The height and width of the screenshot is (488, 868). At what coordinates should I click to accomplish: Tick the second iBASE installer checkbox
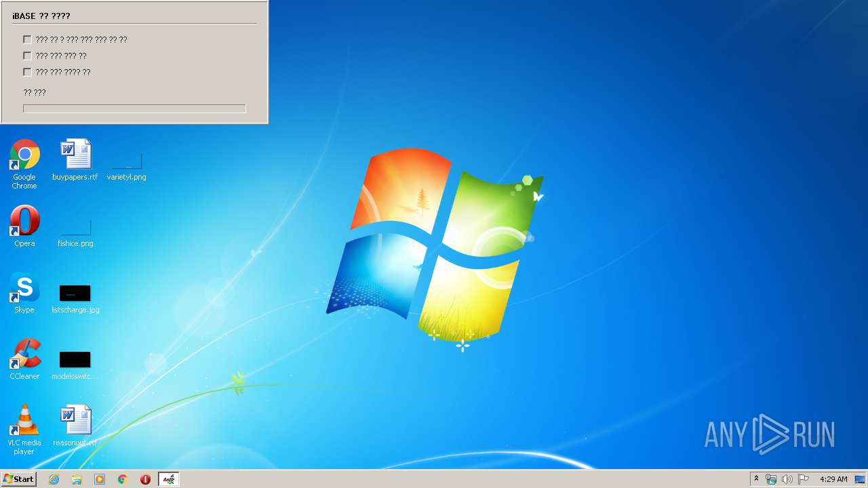pos(27,56)
